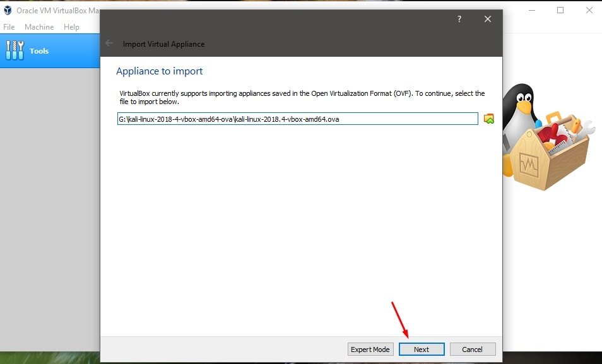Maximize the VirtualBox Manager window
Image resolution: width=602 pixels, height=364 pixels.
(559, 10)
